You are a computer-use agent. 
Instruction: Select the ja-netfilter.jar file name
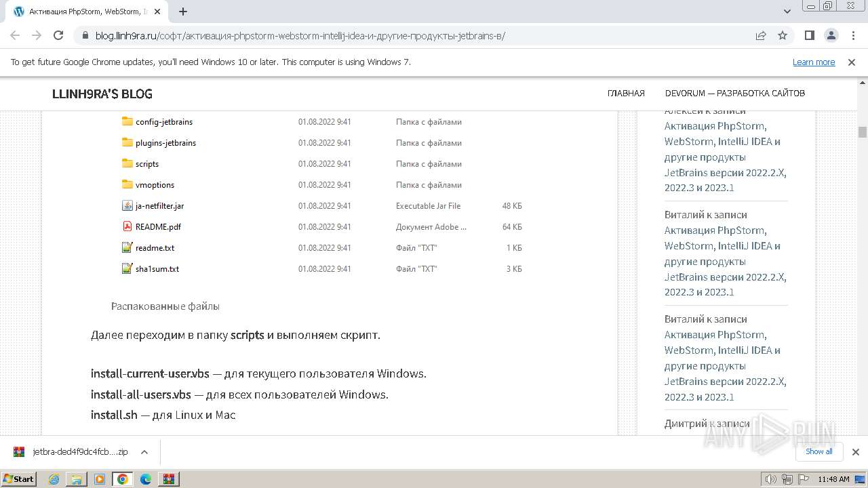coord(159,206)
